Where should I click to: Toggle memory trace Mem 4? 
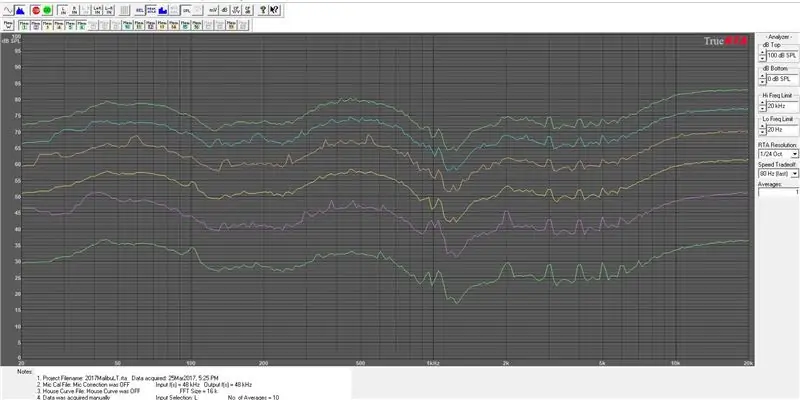pos(59,25)
